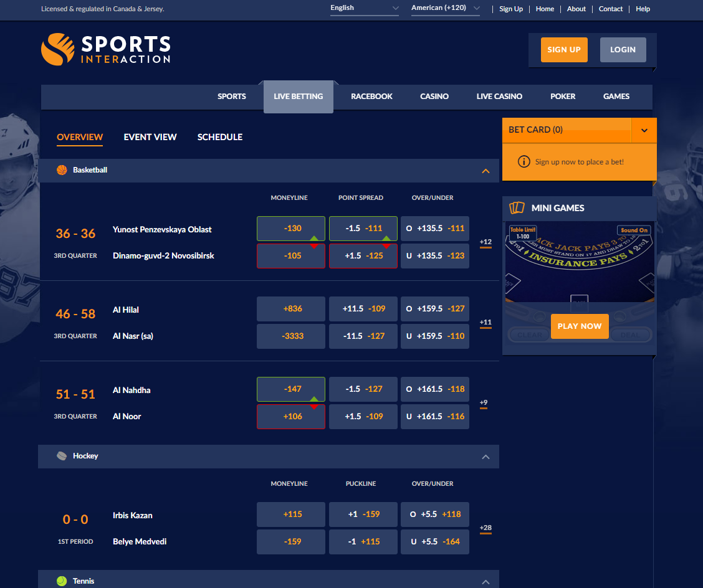
Task: Go to the Live Casino menu item
Action: point(499,97)
